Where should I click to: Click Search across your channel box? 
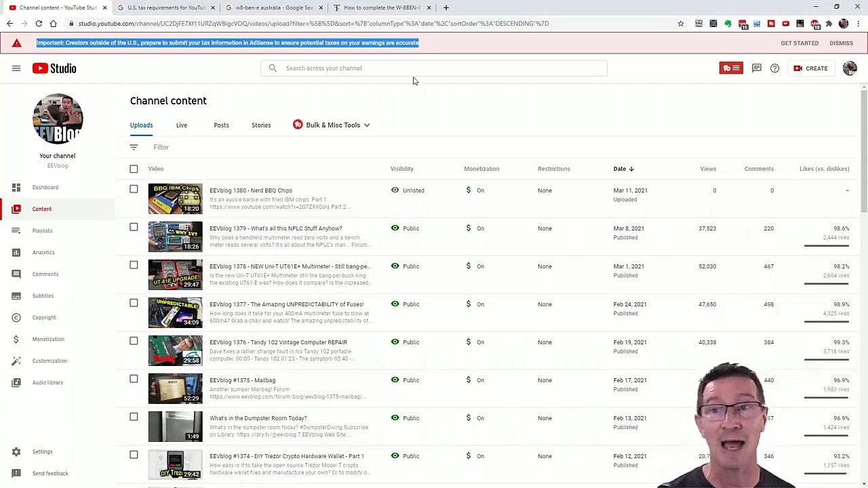pos(434,68)
